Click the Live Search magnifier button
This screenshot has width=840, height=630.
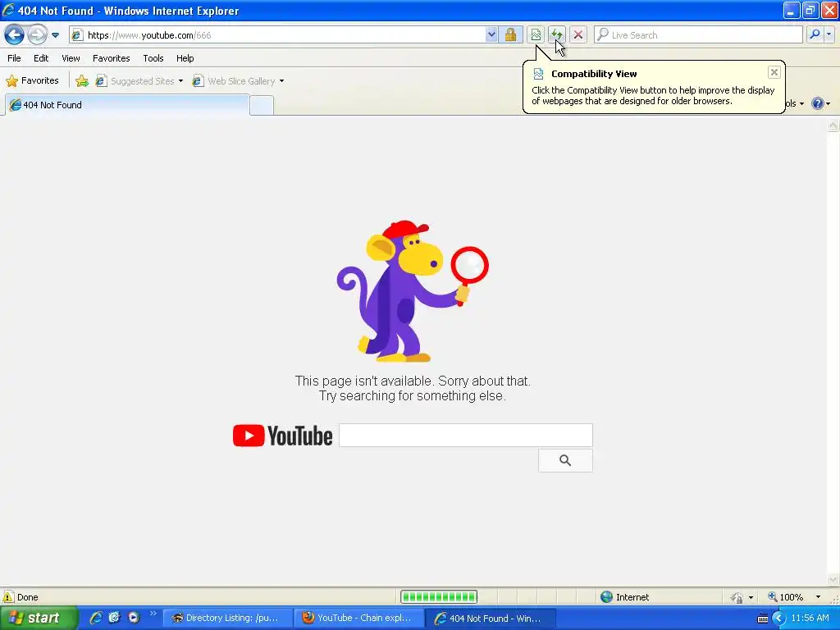click(x=815, y=34)
